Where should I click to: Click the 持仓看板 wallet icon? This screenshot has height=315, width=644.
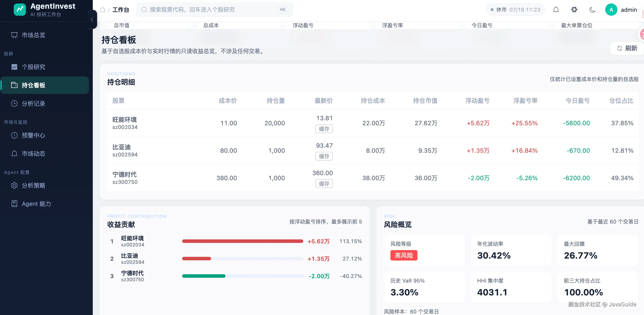[x=14, y=85]
